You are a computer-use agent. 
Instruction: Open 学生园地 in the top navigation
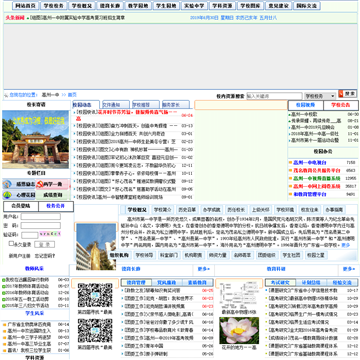pos(166,6)
